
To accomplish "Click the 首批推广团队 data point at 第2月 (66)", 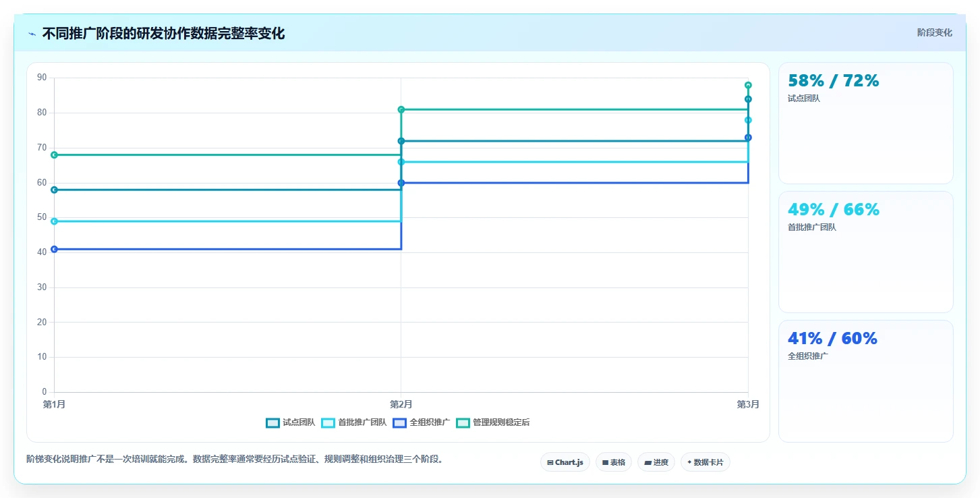I will click(x=401, y=162).
